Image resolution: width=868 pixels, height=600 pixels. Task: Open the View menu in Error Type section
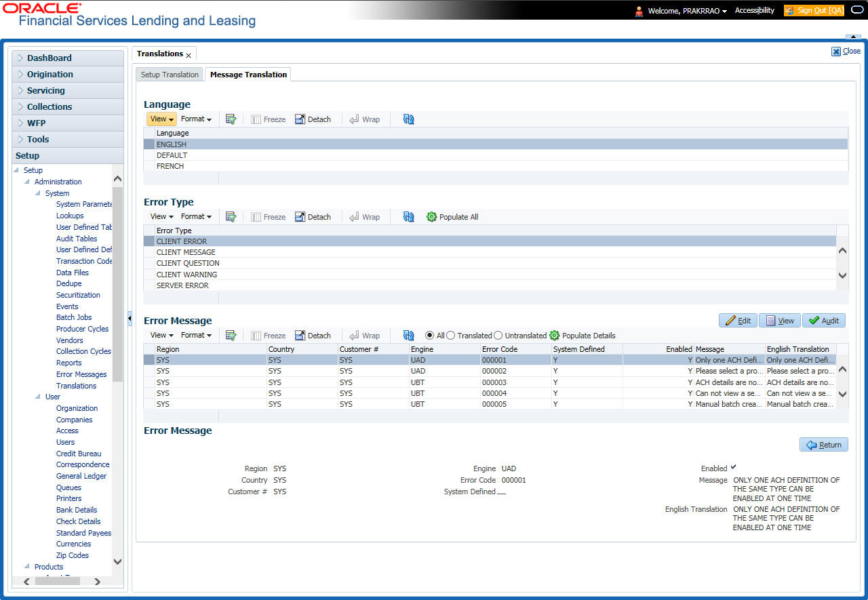161,217
